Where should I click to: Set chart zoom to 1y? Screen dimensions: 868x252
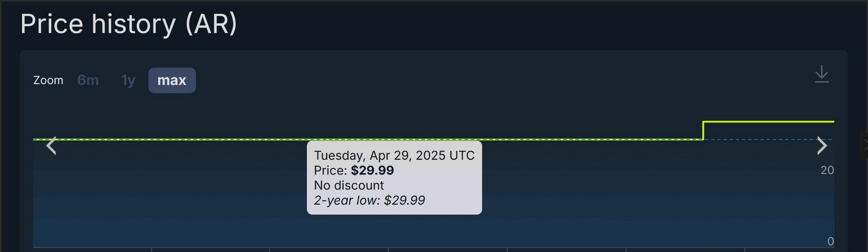coord(129,80)
